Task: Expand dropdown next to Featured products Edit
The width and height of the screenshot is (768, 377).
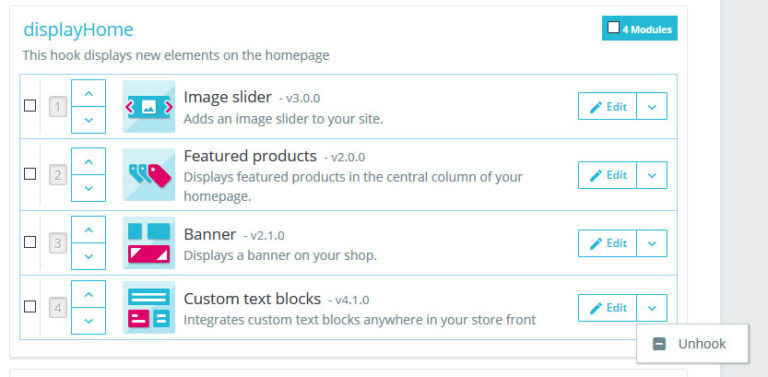Action: pyautogui.click(x=652, y=175)
